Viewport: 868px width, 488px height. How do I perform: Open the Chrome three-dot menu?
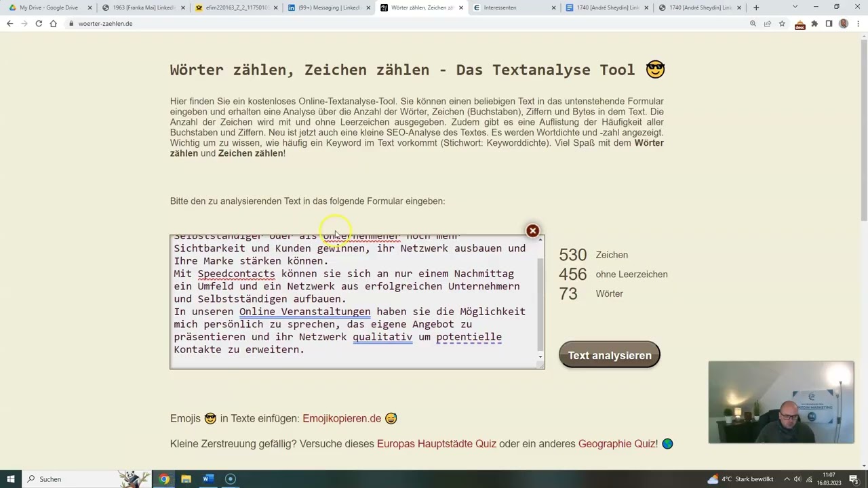coord(859,23)
